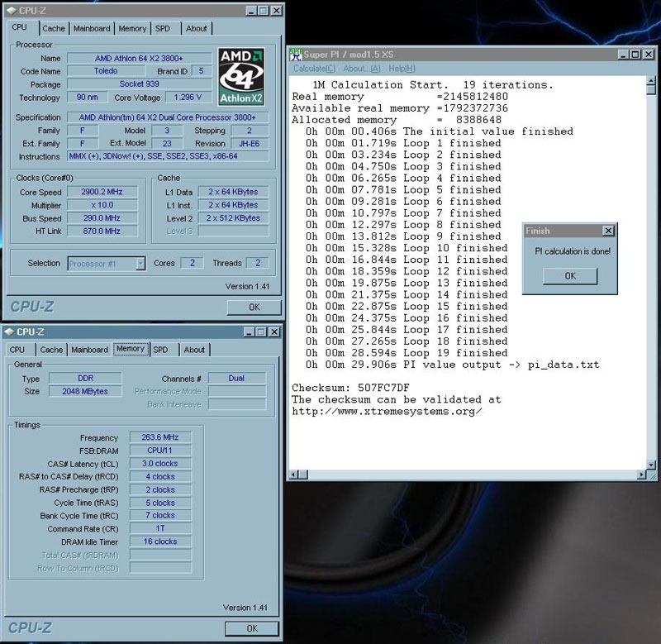661x644 pixels.
Task: Select Memory tab in bottom CPU-Z window
Action: pyautogui.click(x=131, y=349)
